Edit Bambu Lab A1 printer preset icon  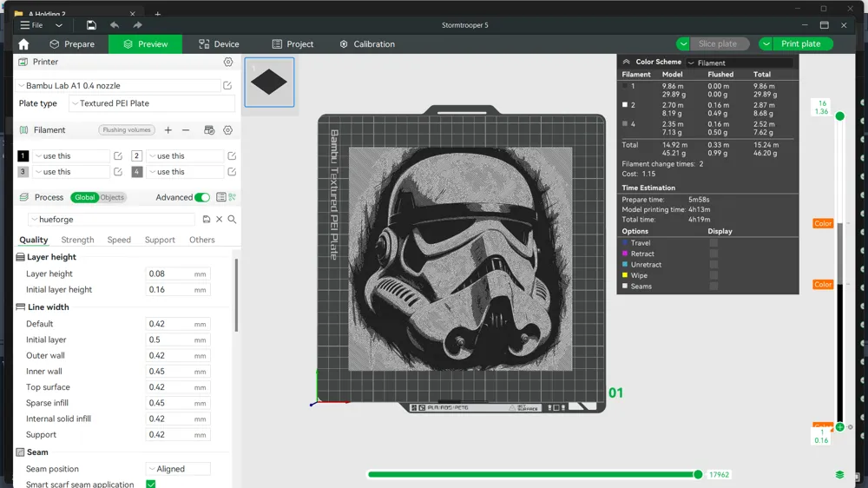[x=227, y=86]
